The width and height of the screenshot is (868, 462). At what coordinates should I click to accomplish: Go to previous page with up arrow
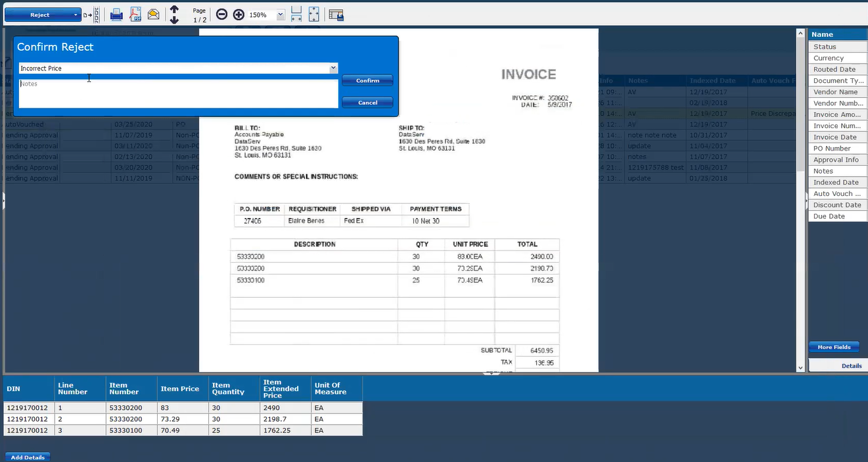pos(174,9)
